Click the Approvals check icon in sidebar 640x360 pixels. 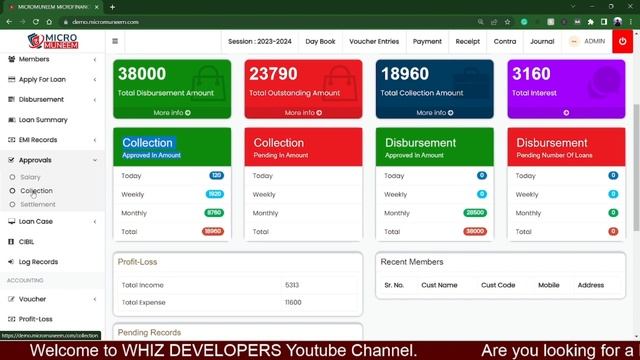[x=11, y=160]
